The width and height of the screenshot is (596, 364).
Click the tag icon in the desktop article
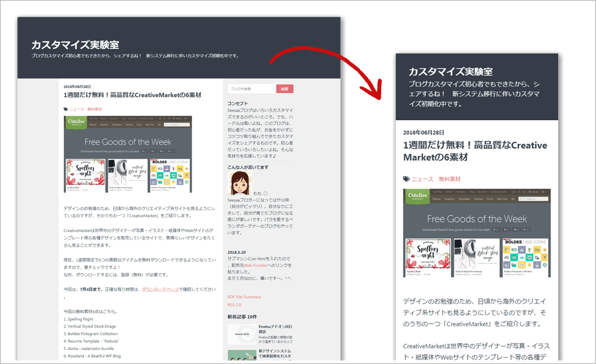(66, 109)
